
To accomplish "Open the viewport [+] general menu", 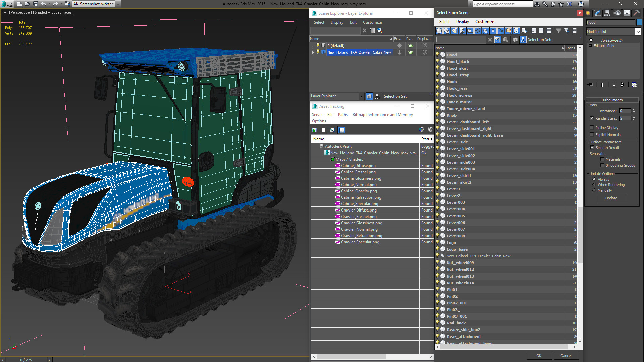I will click(x=5, y=12).
